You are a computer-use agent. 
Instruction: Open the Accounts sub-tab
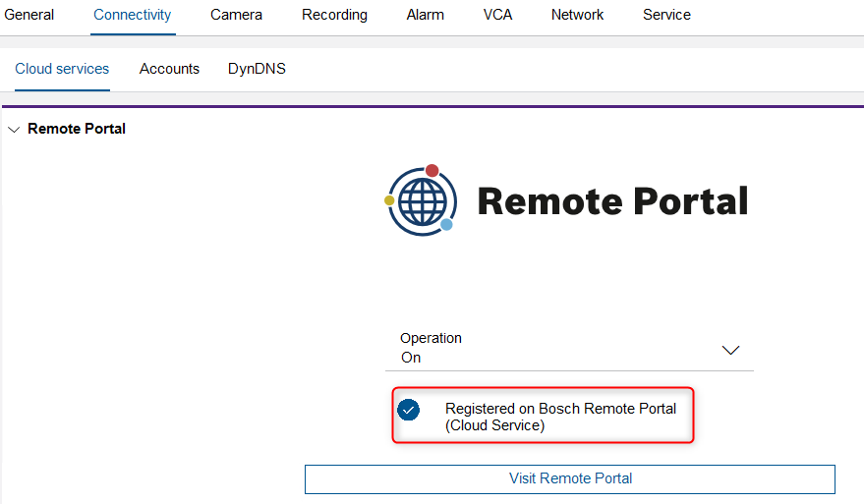169,69
